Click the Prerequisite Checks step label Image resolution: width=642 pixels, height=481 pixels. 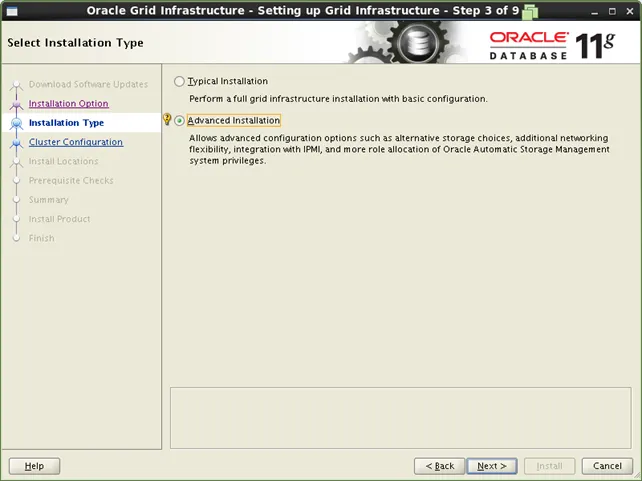71,181
